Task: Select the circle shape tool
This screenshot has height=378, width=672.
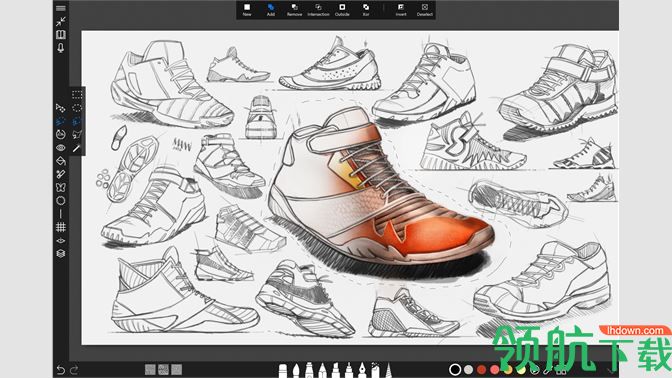Action: pyautogui.click(x=60, y=201)
